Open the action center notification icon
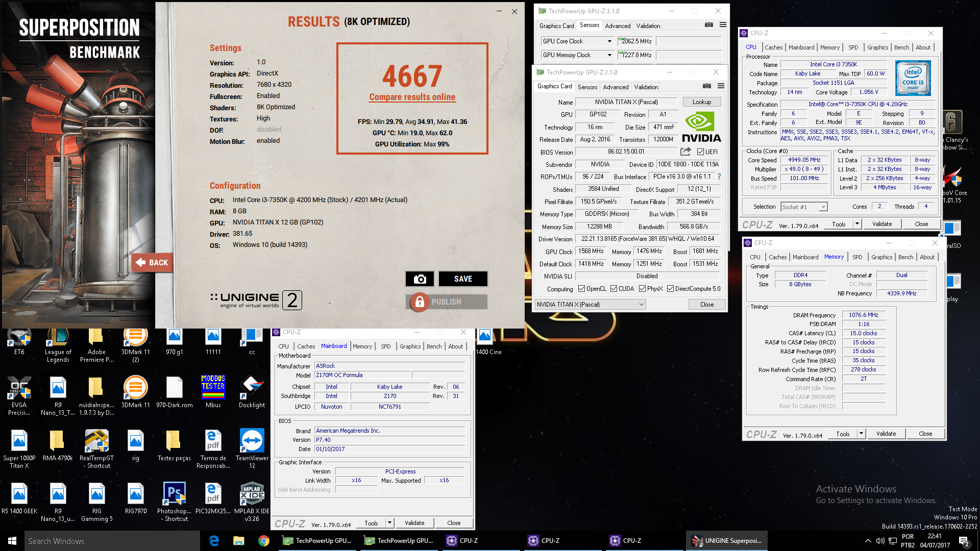This screenshot has width=980, height=551. click(964, 541)
